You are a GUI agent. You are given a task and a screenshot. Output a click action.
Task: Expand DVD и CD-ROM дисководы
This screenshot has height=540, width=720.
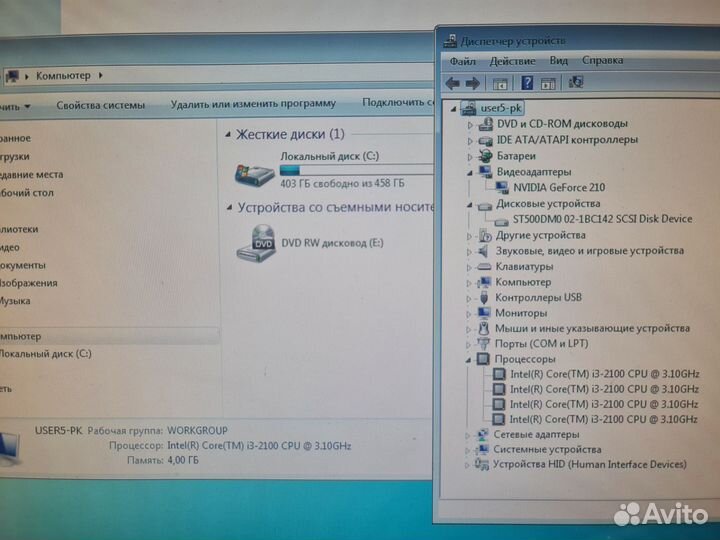pos(470,125)
